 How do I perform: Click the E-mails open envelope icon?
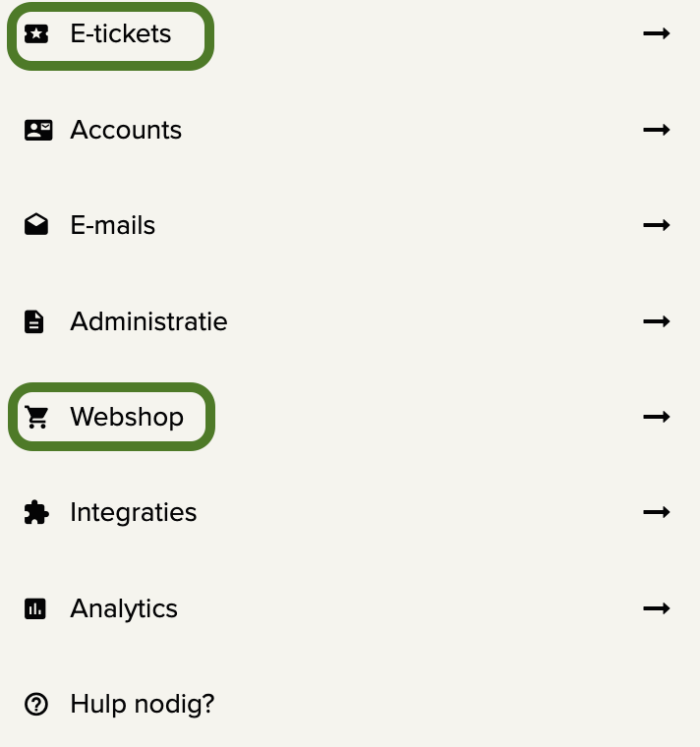point(36,224)
